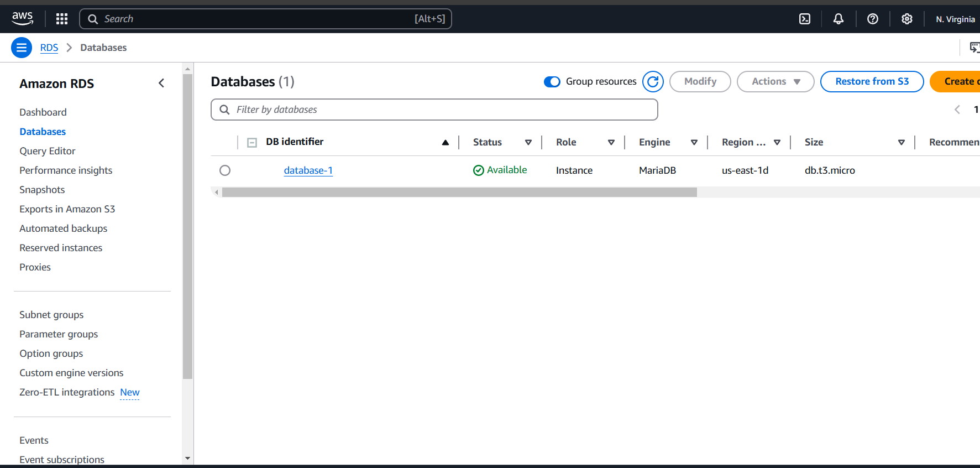
Task: Select Databases in sidebar
Action: point(43,132)
